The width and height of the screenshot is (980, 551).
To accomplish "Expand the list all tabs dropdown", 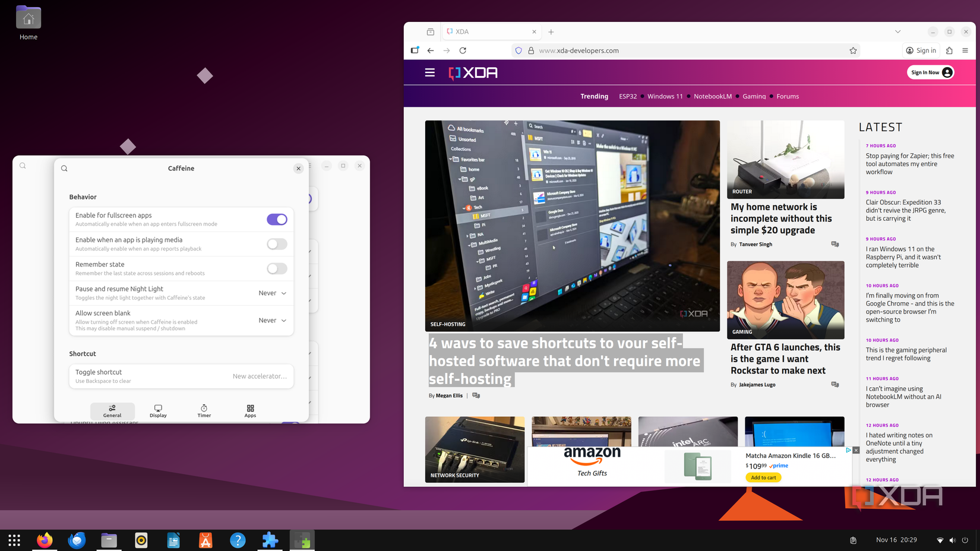I will click(897, 32).
